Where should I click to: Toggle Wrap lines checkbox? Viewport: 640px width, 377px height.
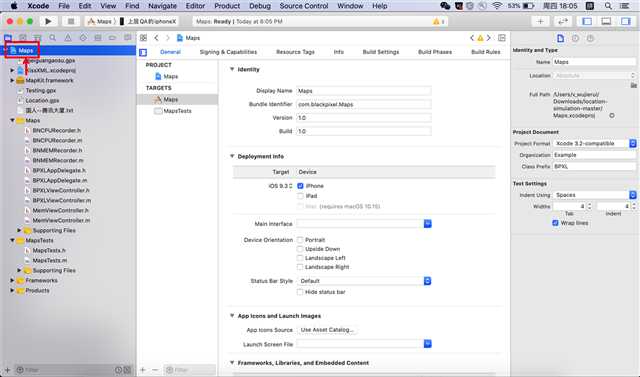click(x=555, y=223)
